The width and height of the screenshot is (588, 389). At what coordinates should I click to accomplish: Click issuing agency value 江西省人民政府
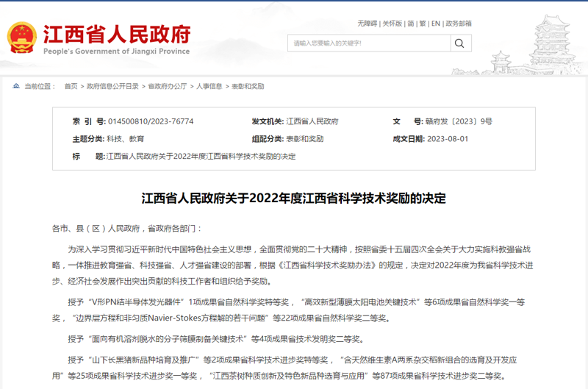click(312, 121)
